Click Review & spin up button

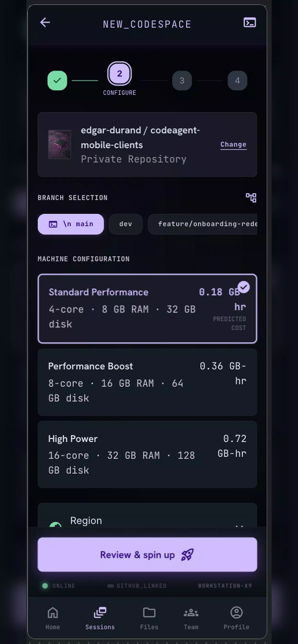(x=147, y=555)
